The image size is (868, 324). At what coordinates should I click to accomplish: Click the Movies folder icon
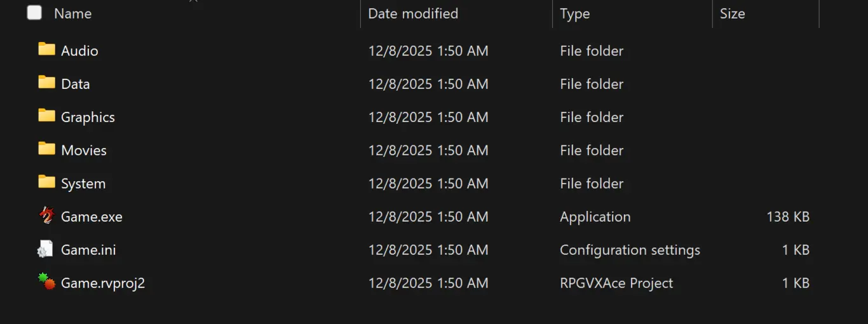[x=46, y=149]
